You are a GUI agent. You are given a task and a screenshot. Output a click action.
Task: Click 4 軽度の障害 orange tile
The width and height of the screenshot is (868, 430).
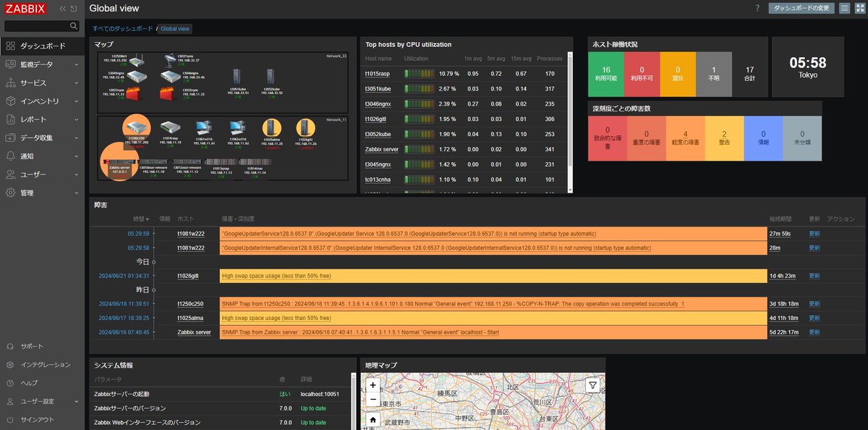click(x=684, y=138)
